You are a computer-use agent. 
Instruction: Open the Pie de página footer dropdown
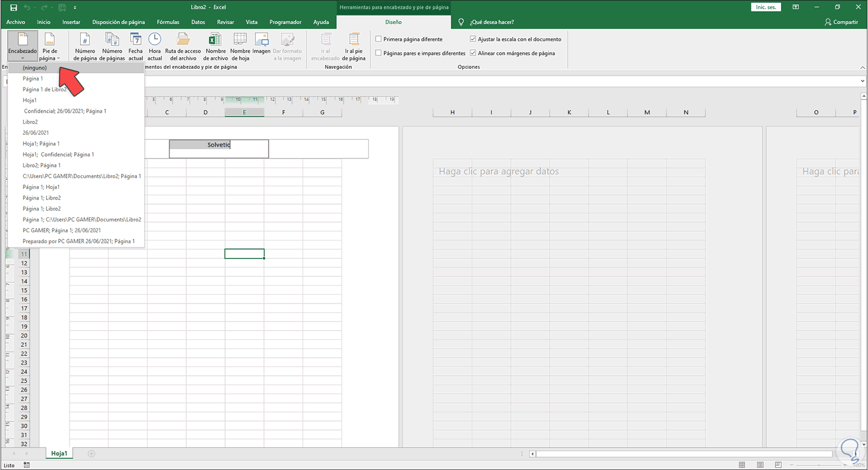coord(50,46)
